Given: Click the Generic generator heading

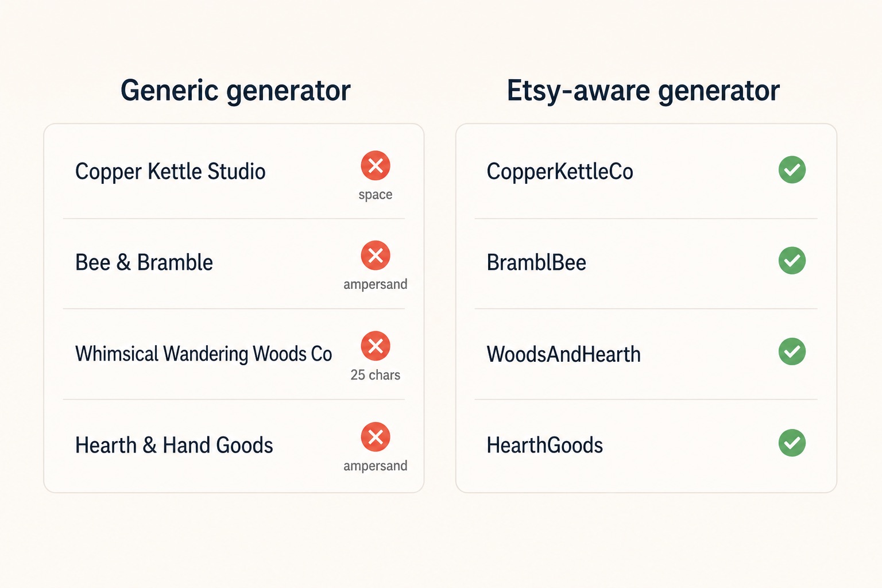Looking at the screenshot, I should pyautogui.click(x=235, y=91).
